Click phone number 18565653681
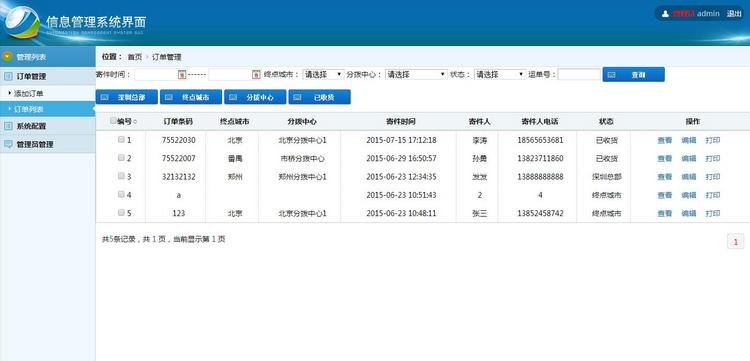750x361 pixels. (540, 140)
